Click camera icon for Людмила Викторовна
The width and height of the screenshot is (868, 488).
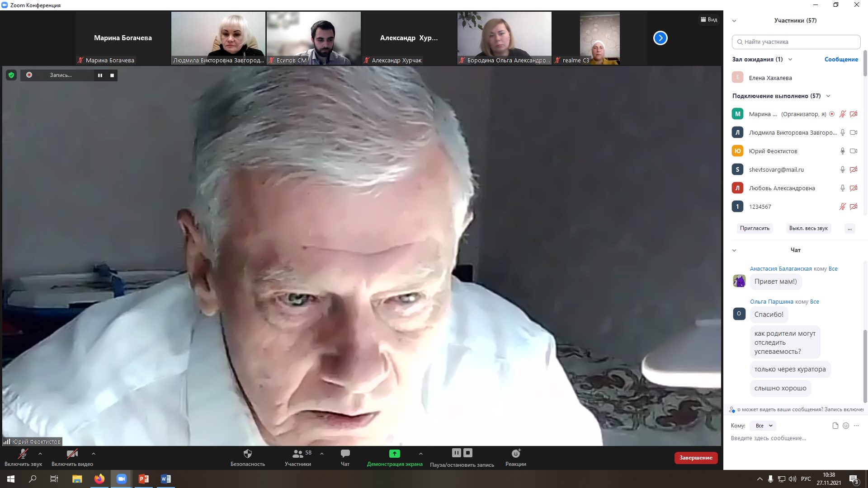(854, 133)
